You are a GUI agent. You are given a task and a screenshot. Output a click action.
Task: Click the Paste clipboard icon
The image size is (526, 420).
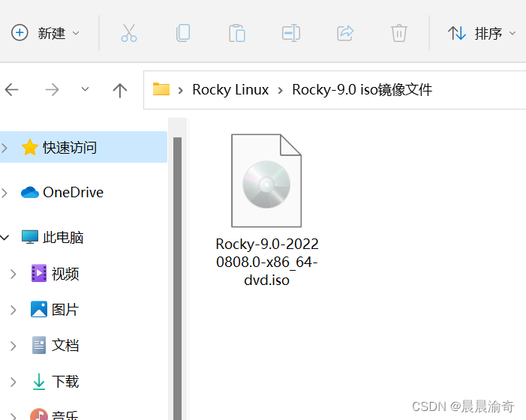[237, 33]
